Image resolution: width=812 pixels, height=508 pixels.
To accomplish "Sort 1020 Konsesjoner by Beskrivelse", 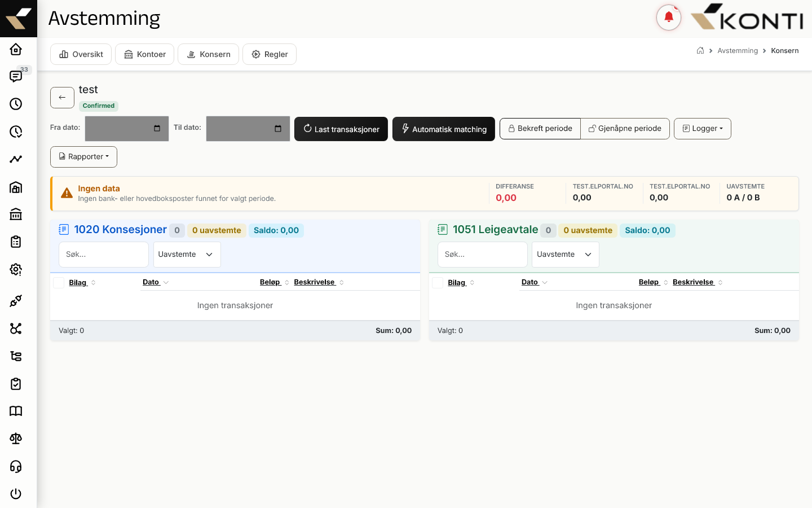I will [319, 282].
